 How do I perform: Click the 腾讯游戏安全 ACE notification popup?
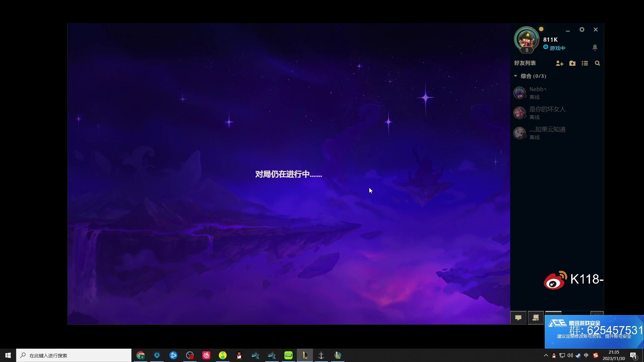coord(594,331)
